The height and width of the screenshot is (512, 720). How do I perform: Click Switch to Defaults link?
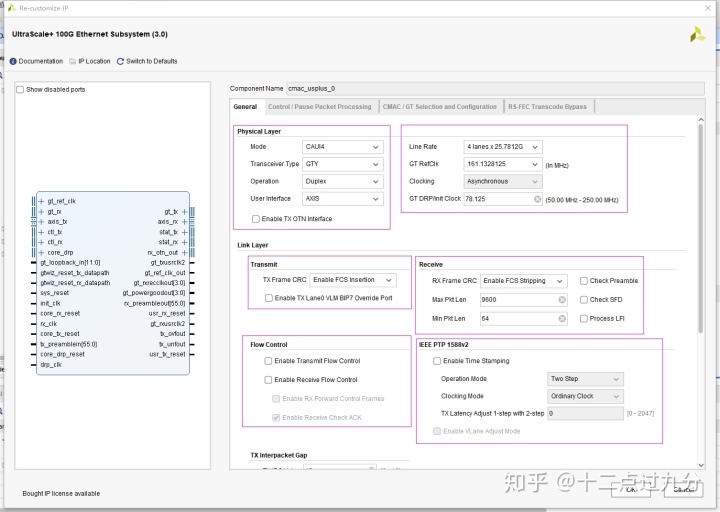[152, 61]
